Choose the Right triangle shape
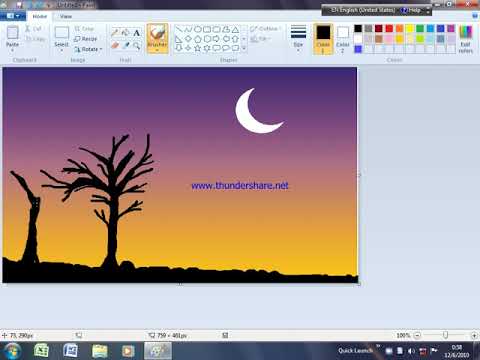480x360 pixels. tap(179, 39)
